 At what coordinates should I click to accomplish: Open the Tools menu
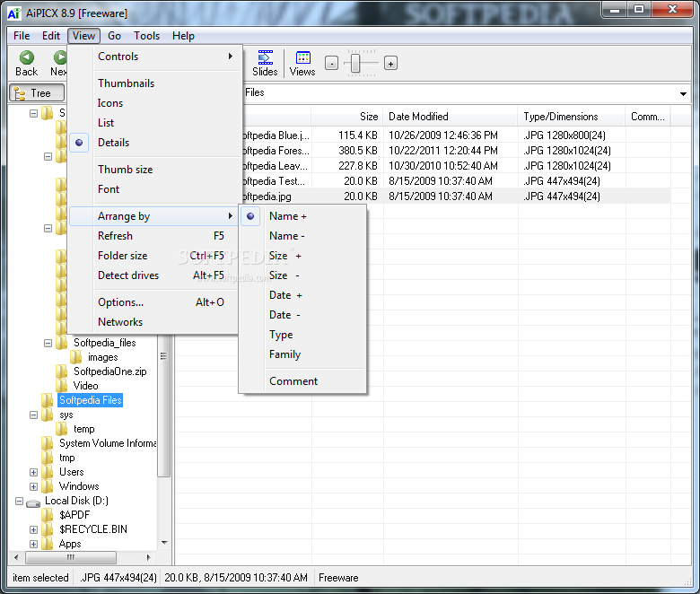[x=146, y=36]
